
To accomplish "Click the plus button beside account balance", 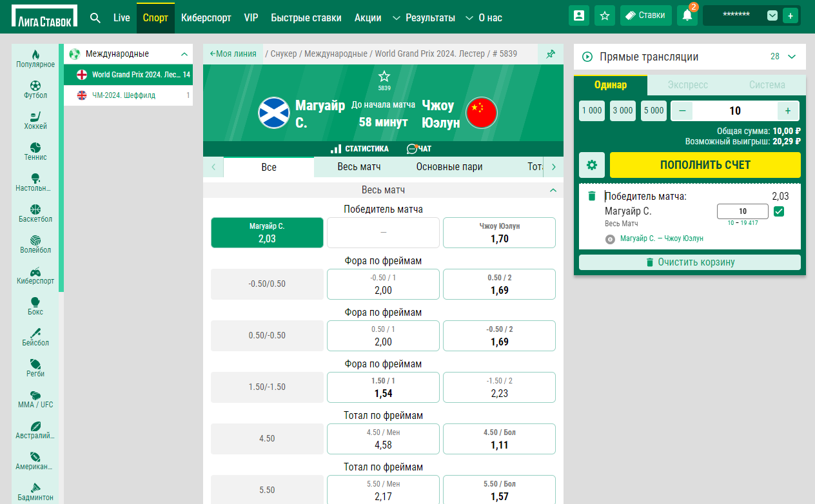I will click(790, 15).
